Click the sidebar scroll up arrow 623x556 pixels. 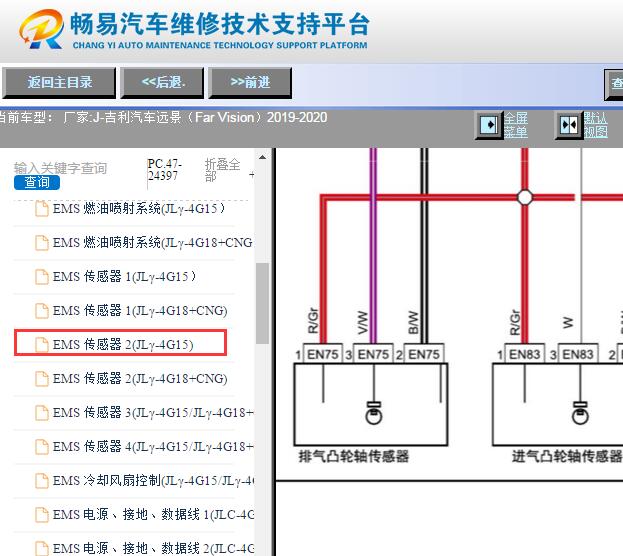point(262,157)
